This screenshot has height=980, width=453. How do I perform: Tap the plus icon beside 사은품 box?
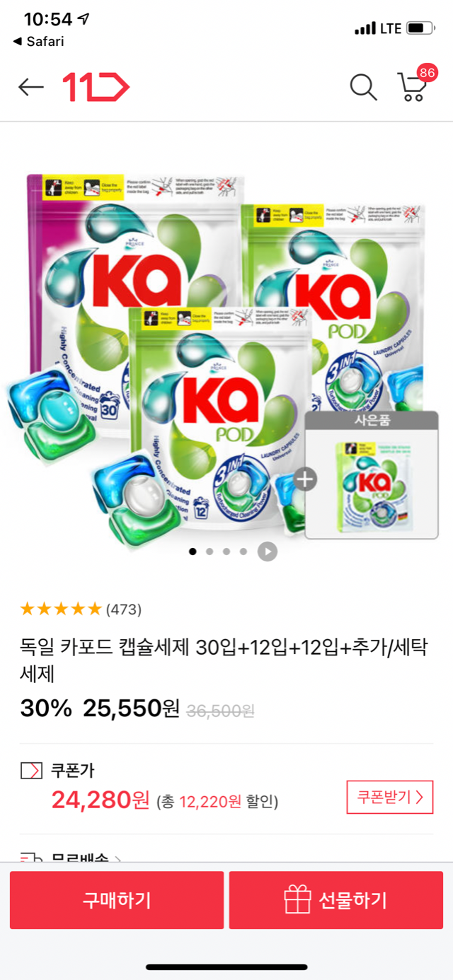[x=305, y=479]
